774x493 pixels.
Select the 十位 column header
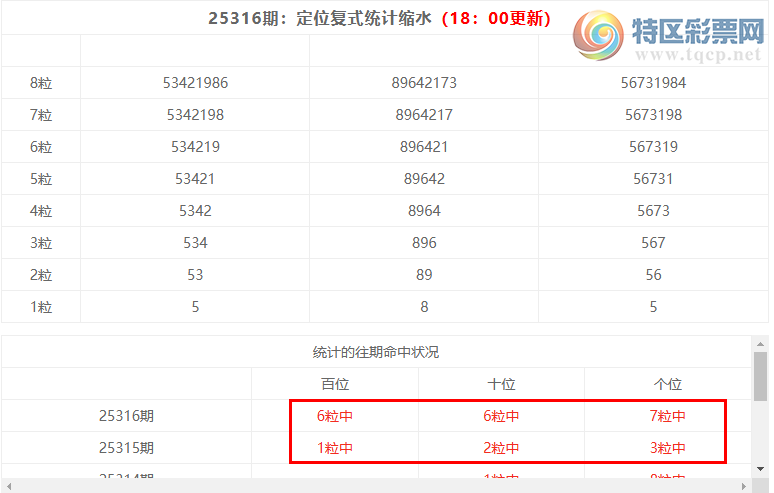click(x=501, y=384)
